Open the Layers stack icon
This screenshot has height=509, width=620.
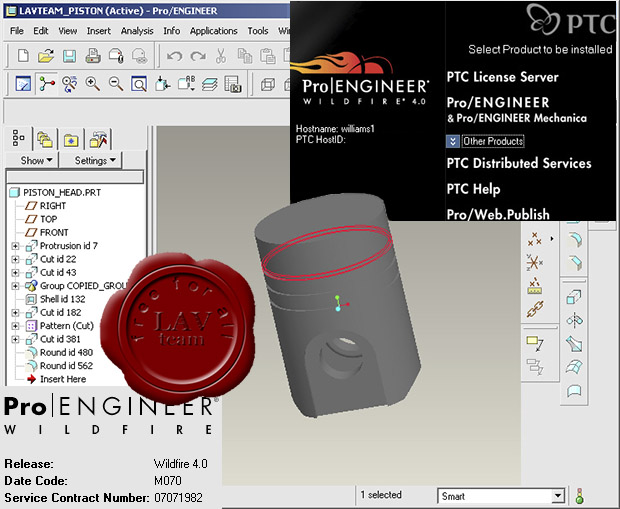(x=210, y=84)
